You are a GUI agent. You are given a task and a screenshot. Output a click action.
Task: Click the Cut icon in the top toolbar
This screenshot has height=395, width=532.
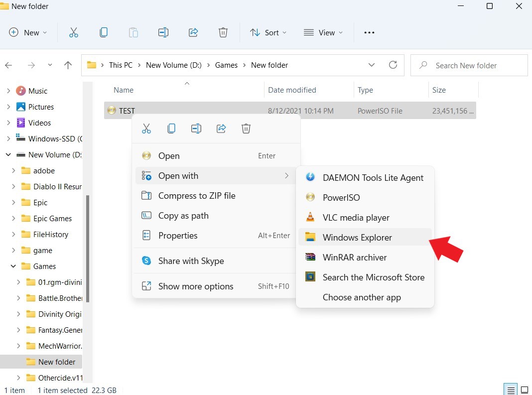74,32
